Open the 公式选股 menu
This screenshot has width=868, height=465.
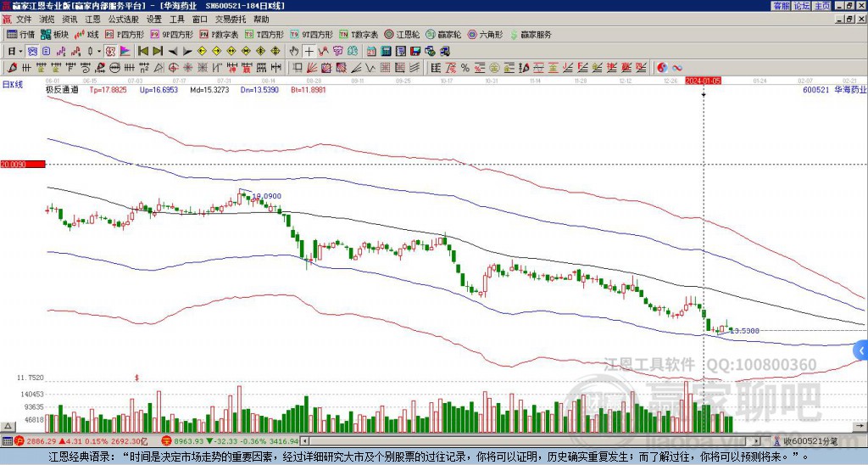tap(124, 20)
